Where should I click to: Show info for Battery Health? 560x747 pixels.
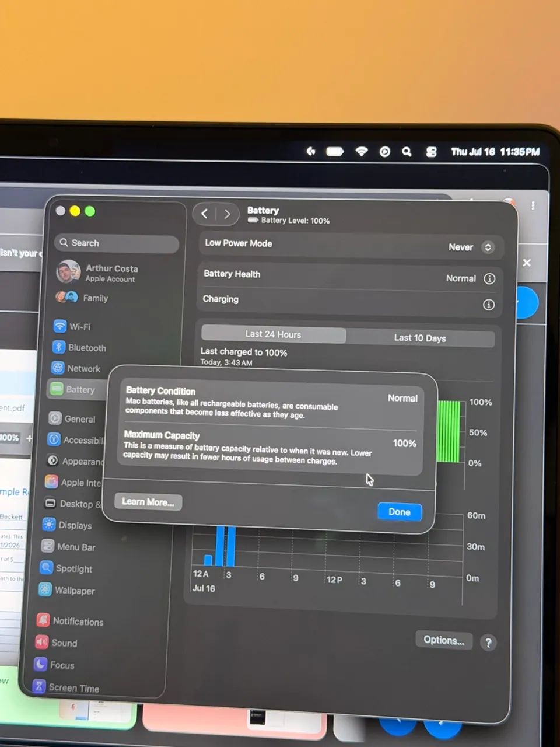pos(489,278)
